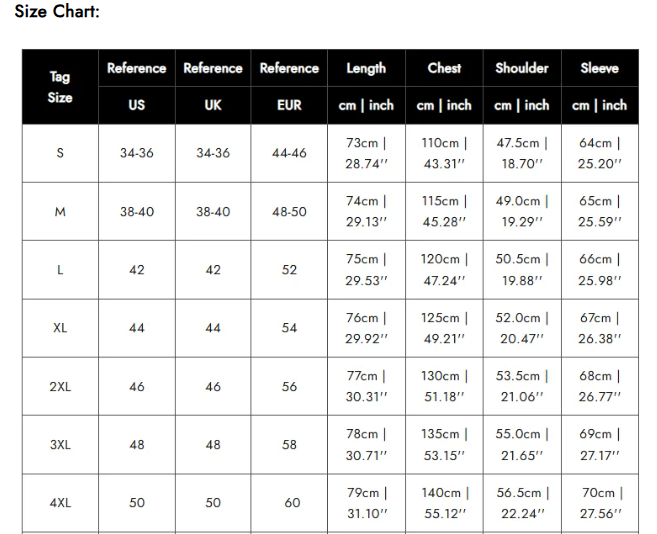The height and width of the screenshot is (534, 657).
Task: Click the "Size Chart:" heading text
Action: tap(57, 12)
